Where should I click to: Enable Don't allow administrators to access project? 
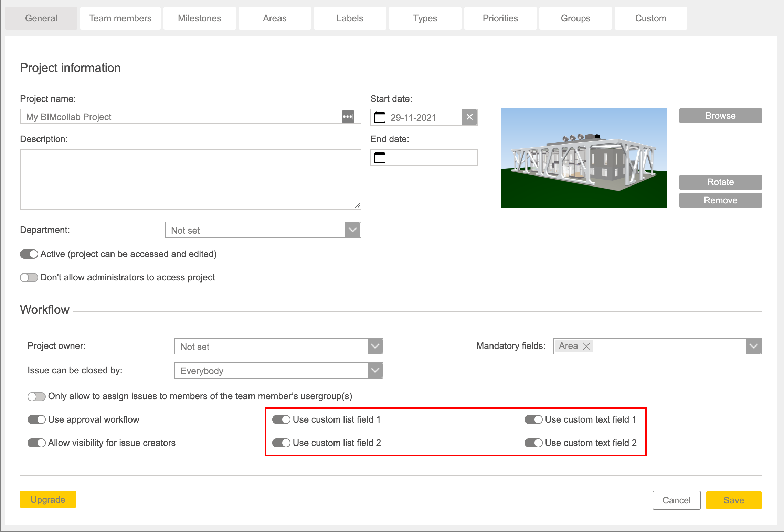click(29, 277)
